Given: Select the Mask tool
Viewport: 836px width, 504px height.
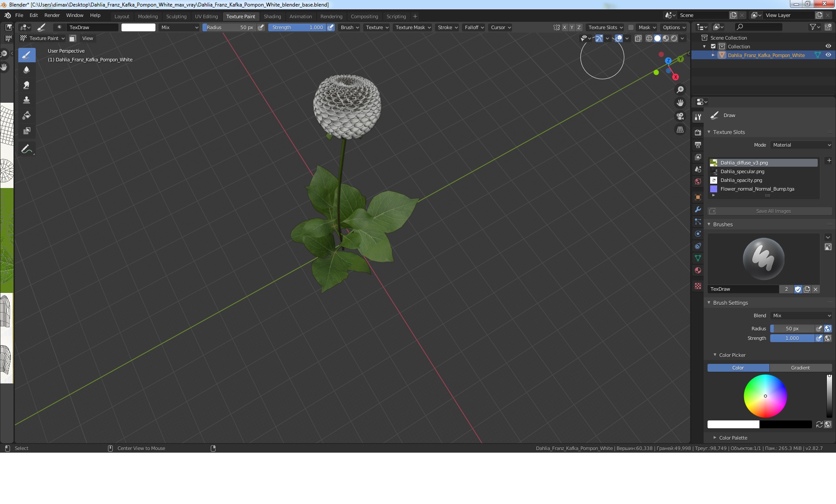Looking at the screenshot, I should coord(27,131).
